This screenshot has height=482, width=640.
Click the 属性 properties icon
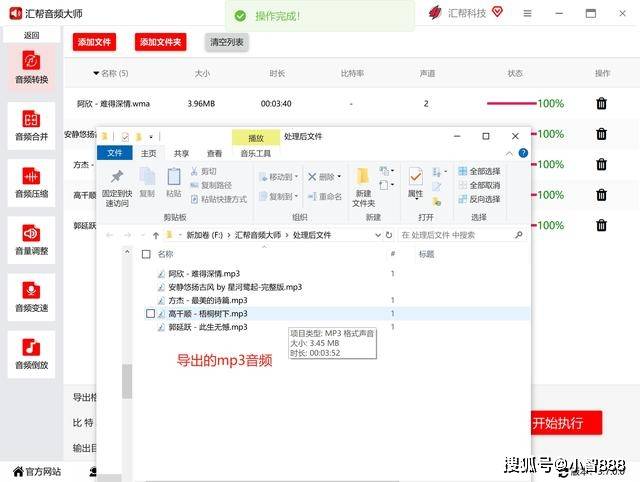[x=416, y=177]
